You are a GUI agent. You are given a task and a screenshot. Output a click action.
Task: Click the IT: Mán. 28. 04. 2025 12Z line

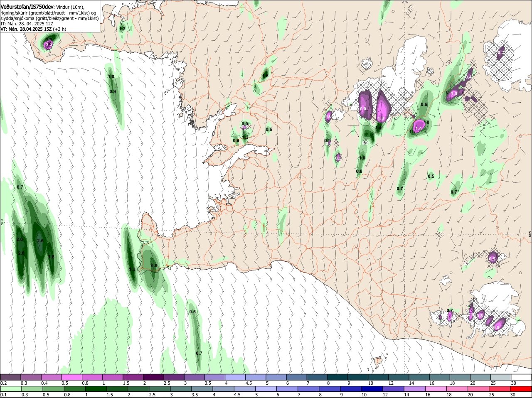(27, 24)
